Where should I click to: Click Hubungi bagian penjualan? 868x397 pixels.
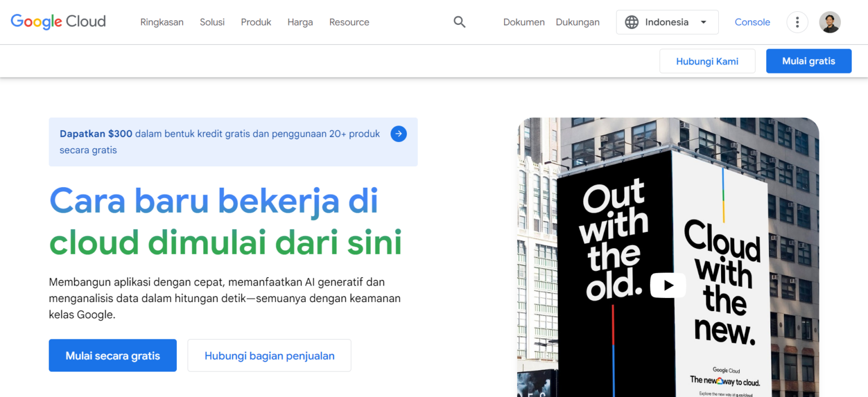tap(269, 355)
